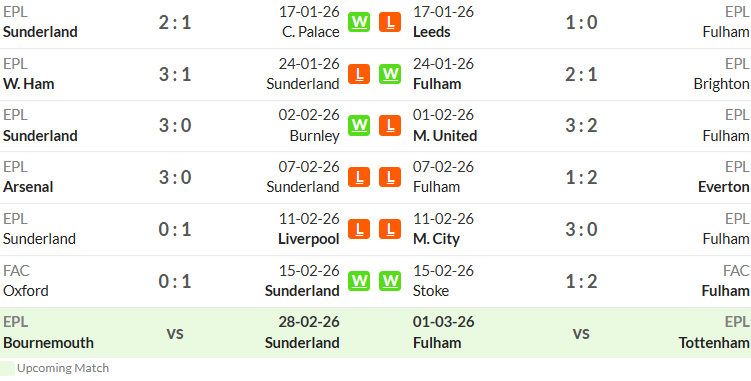Click orange L badge for M. United vs Fulham
The image size is (751, 381).
[x=390, y=125]
